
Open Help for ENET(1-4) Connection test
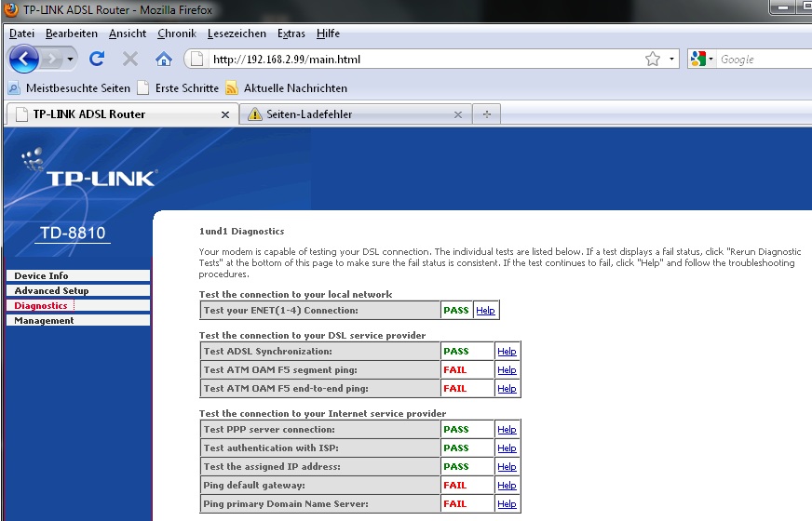[x=485, y=311]
